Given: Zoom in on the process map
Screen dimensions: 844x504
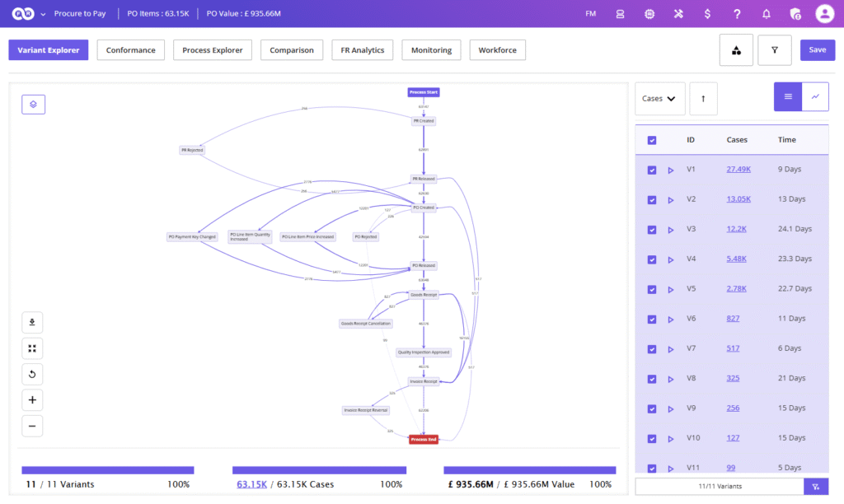Looking at the screenshot, I should 32,400.
